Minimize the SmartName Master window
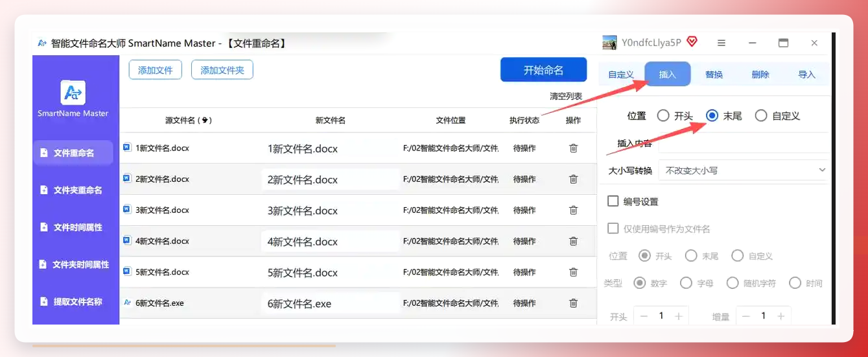This screenshot has height=357, width=868. point(753,43)
